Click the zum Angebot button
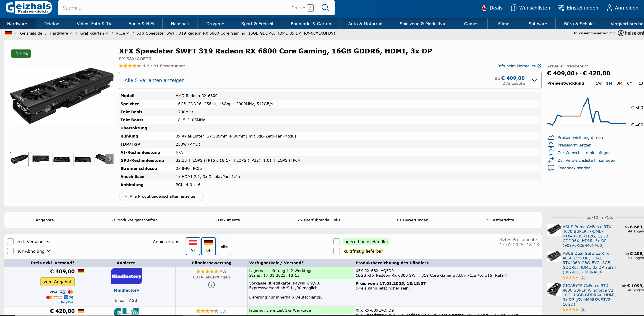The image size is (644, 316). point(58,282)
